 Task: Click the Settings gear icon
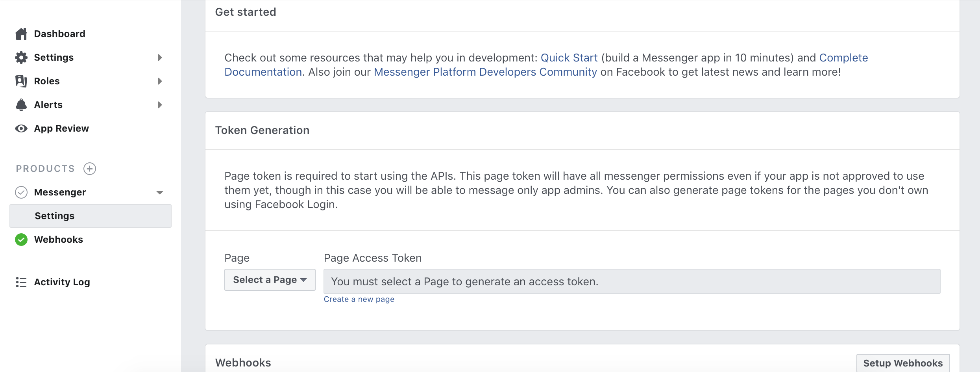tap(21, 58)
